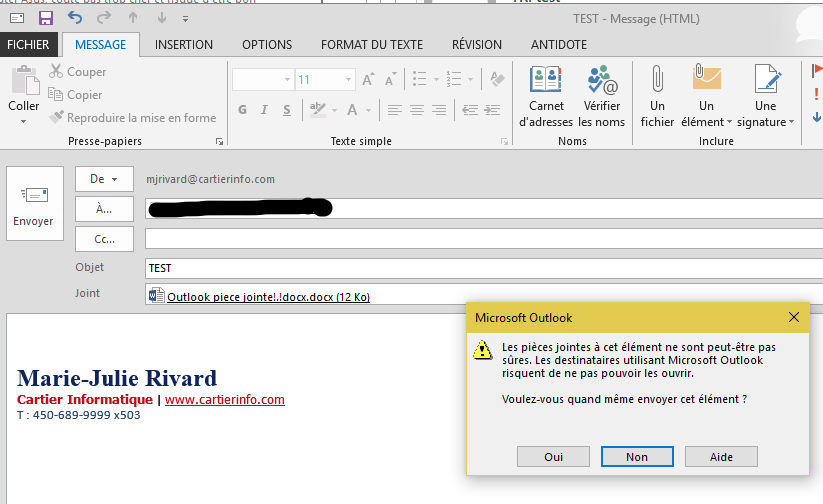Align text right icon
This screenshot has width=823, height=504.
point(439,110)
